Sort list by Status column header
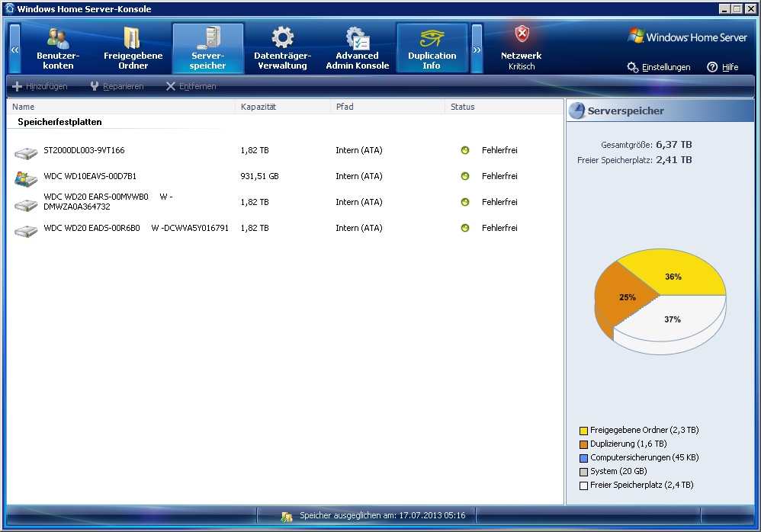This screenshot has width=761, height=532. pyautogui.click(x=504, y=107)
